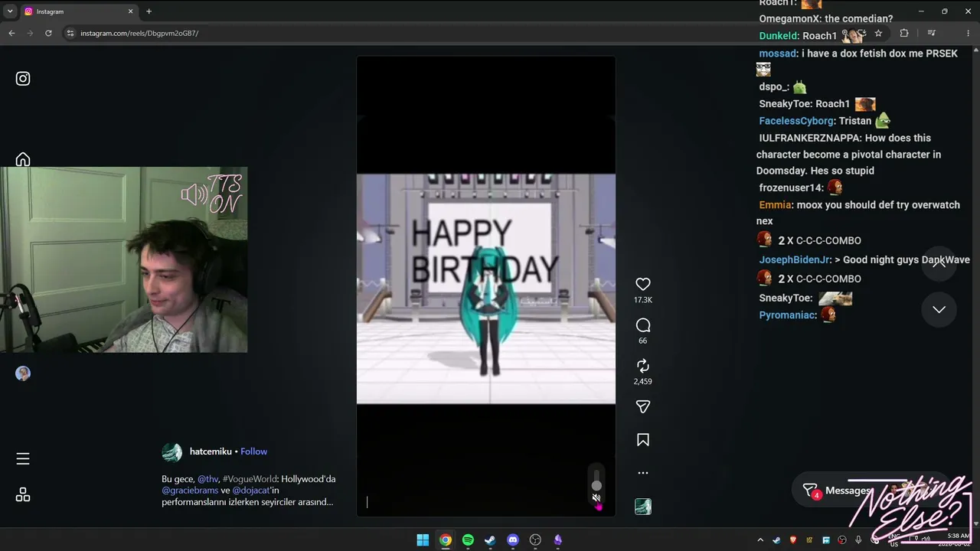Image resolution: width=980 pixels, height=551 pixels.
Task: Open hatcemiku's profile picture
Action: click(172, 452)
